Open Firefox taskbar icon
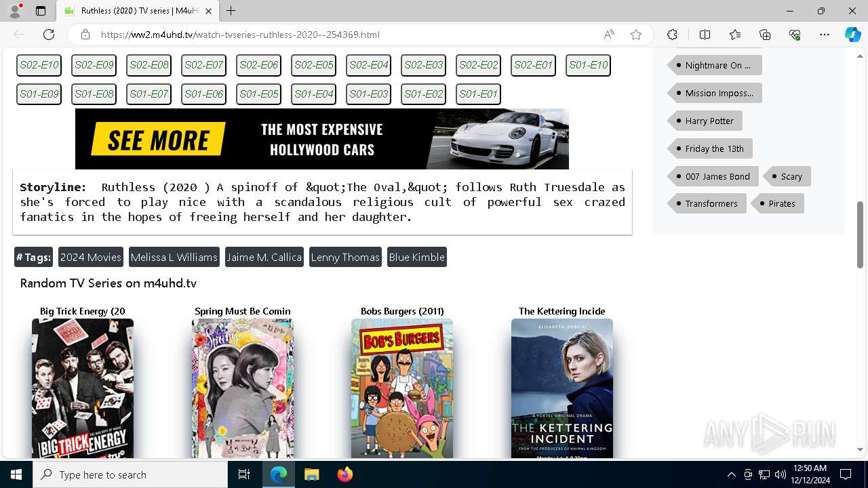This screenshot has width=868, height=488. (x=344, y=474)
